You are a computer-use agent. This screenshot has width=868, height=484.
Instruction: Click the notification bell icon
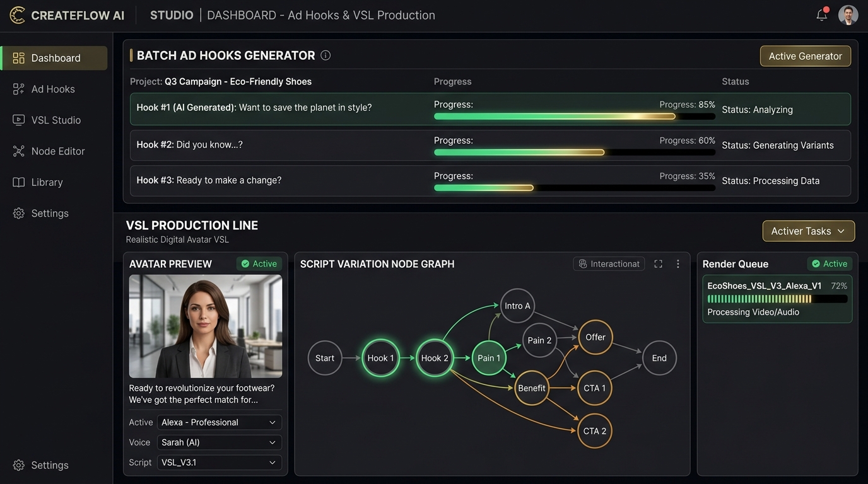(821, 14)
